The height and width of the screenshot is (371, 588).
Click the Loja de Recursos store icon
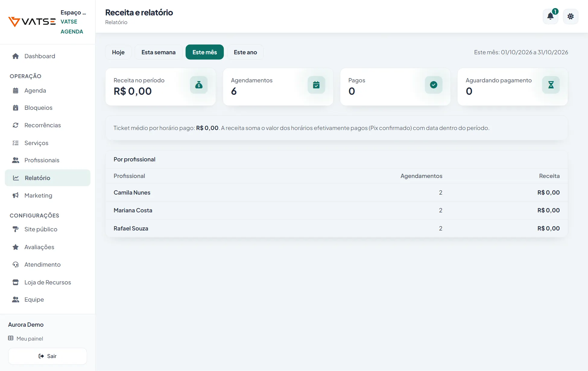click(x=16, y=282)
